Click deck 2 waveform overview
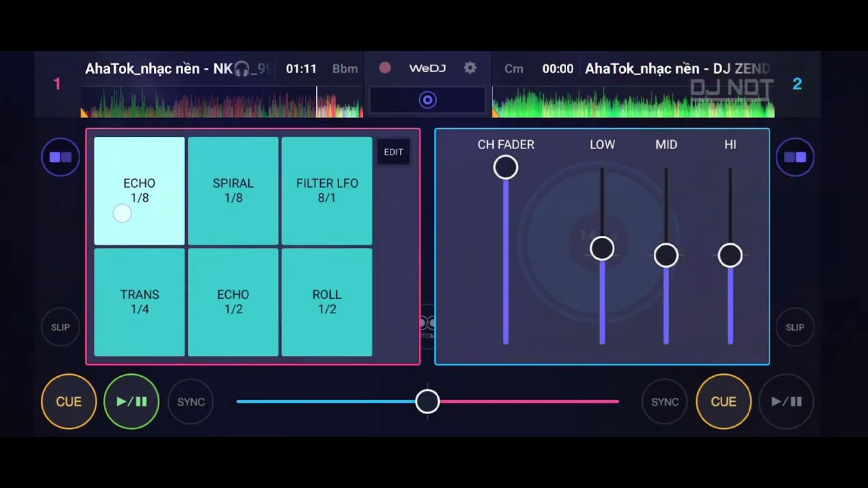Image resolution: width=868 pixels, height=488 pixels. pyautogui.click(x=633, y=102)
